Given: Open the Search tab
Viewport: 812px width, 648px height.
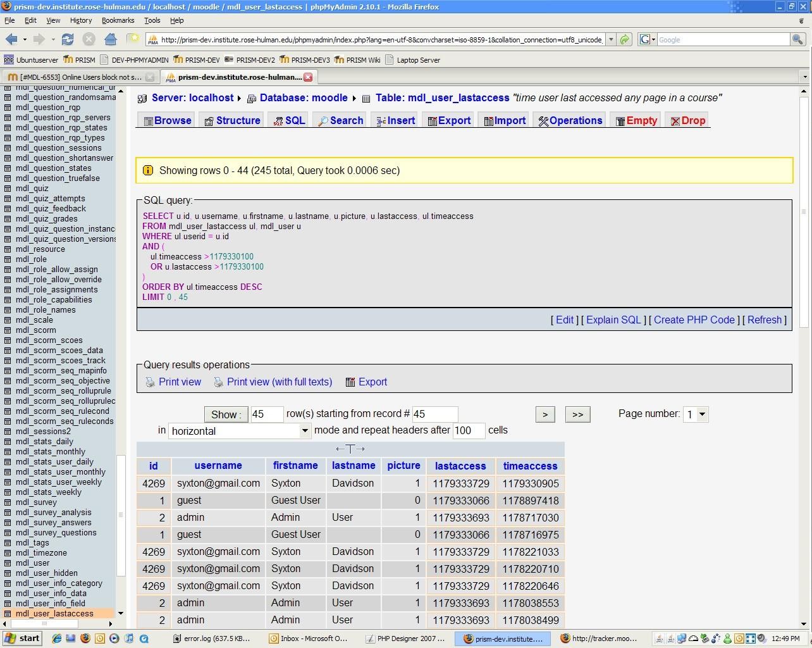Looking at the screenshot, I should 340,121.
